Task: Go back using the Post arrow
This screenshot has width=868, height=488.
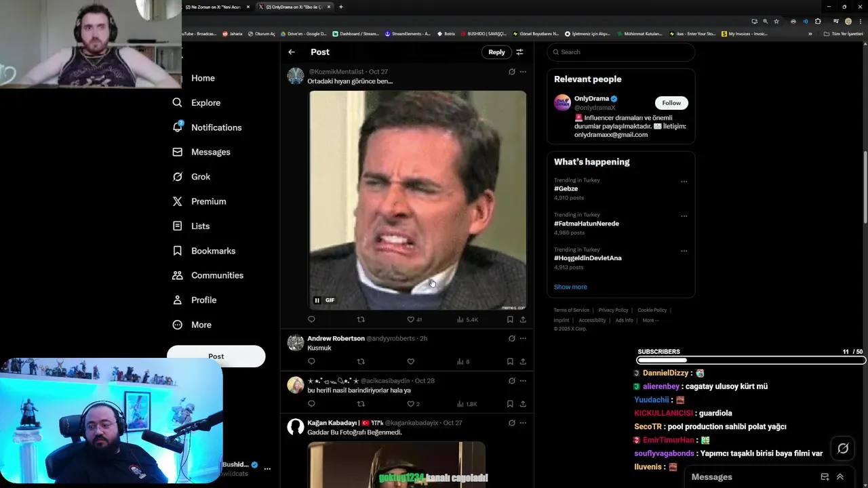Action: pos(292,52)
